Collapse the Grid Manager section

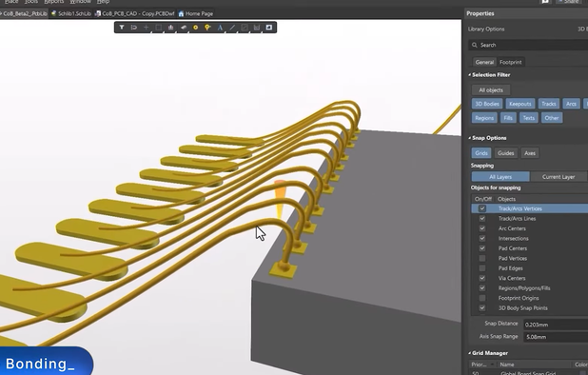point(469,353)
